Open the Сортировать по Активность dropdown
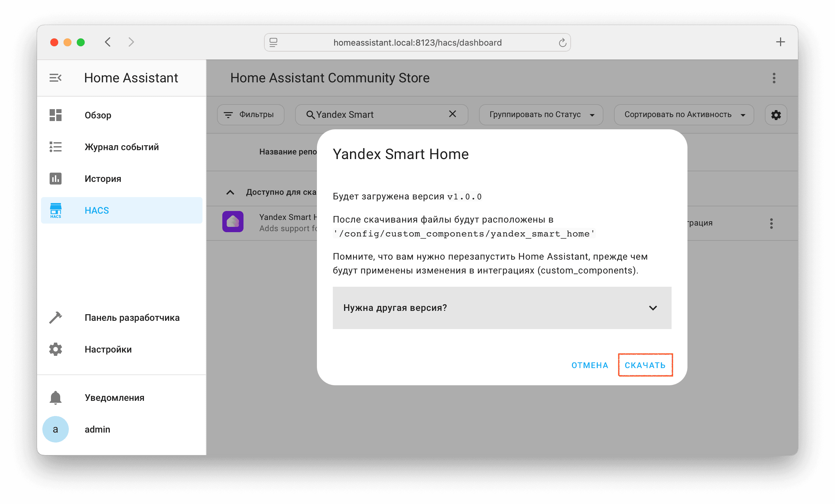The image size is (835, 504). click(x=683, y=115)
